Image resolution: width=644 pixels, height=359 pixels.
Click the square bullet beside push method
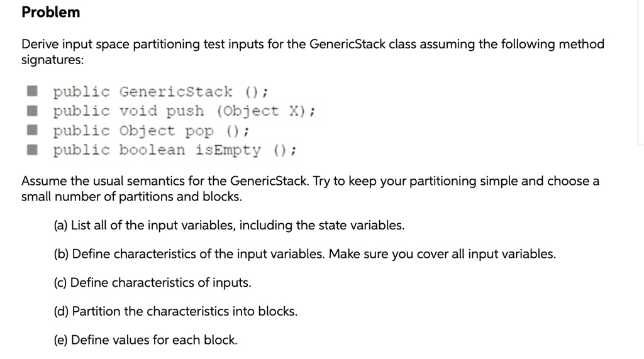(x=30, y=111)
